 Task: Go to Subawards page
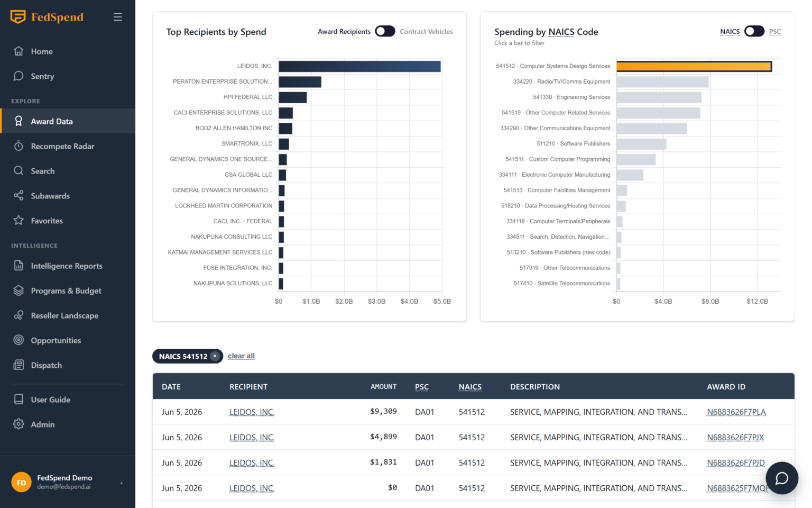68,196
